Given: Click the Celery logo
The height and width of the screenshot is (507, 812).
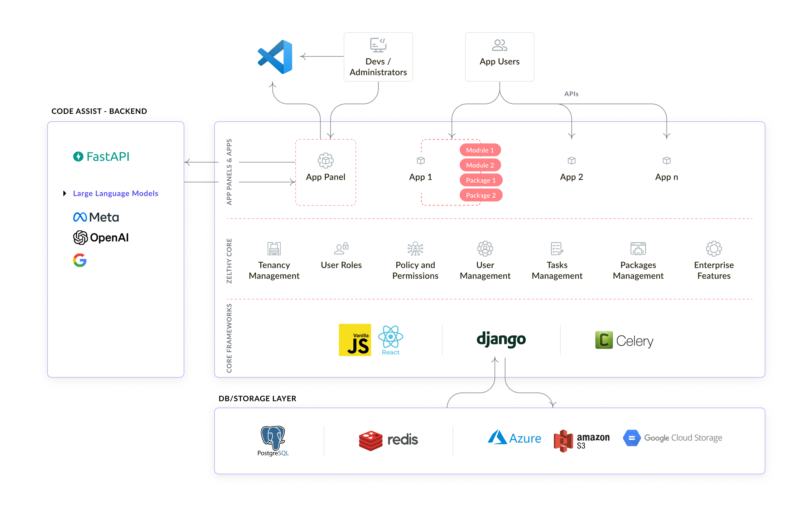Looking at the screenshot, I should point(624,340).
